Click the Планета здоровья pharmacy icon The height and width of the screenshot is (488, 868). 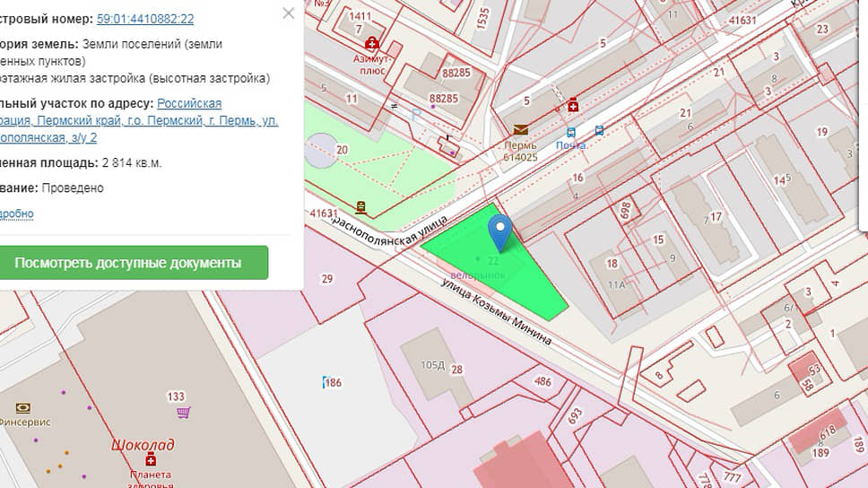(151, 459)
